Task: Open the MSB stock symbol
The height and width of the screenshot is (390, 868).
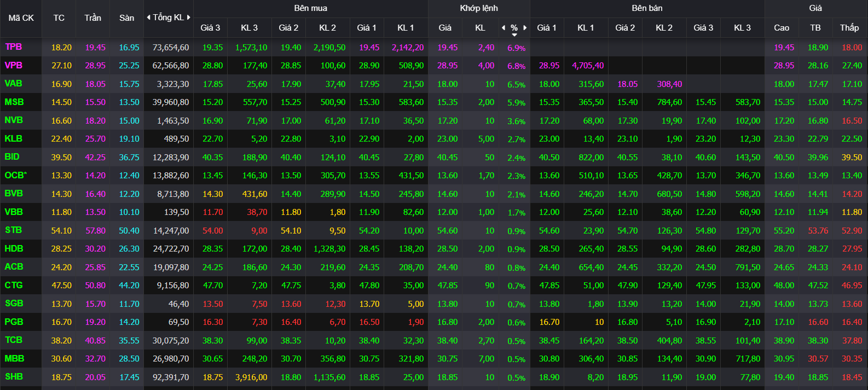Action: click(x=14, y=102)
